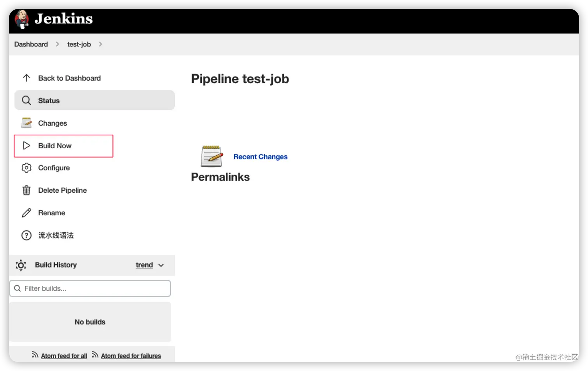
Task: Click the Status magnifier icon
Action: tap(26, 101)
